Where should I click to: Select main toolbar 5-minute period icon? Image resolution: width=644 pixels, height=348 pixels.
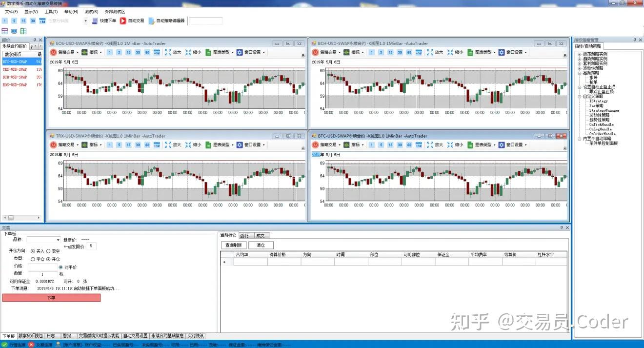(14, 21)
